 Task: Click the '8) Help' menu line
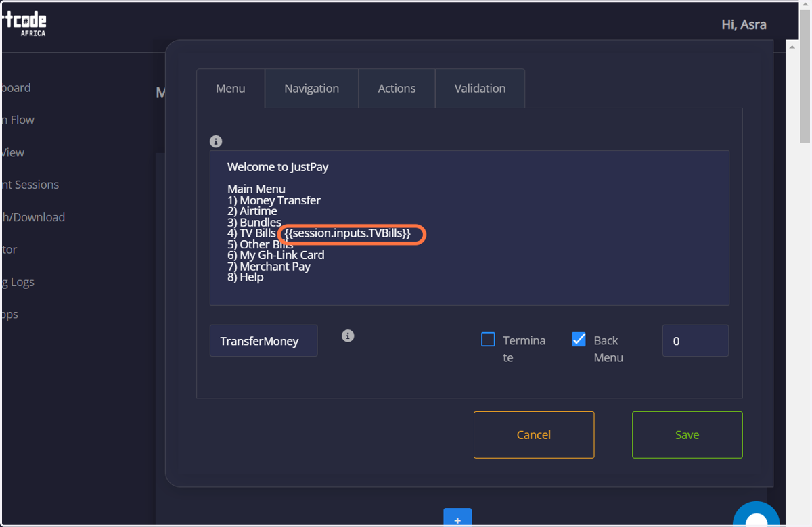246,277
